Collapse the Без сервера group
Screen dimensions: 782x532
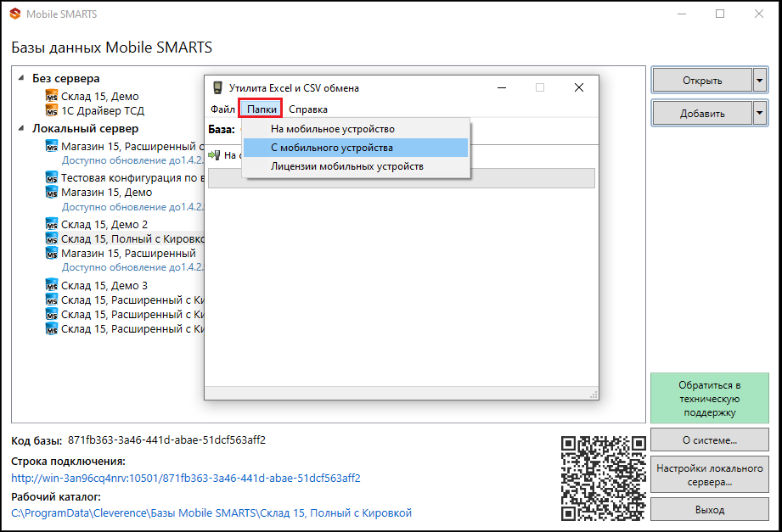(x=21, y=78)
